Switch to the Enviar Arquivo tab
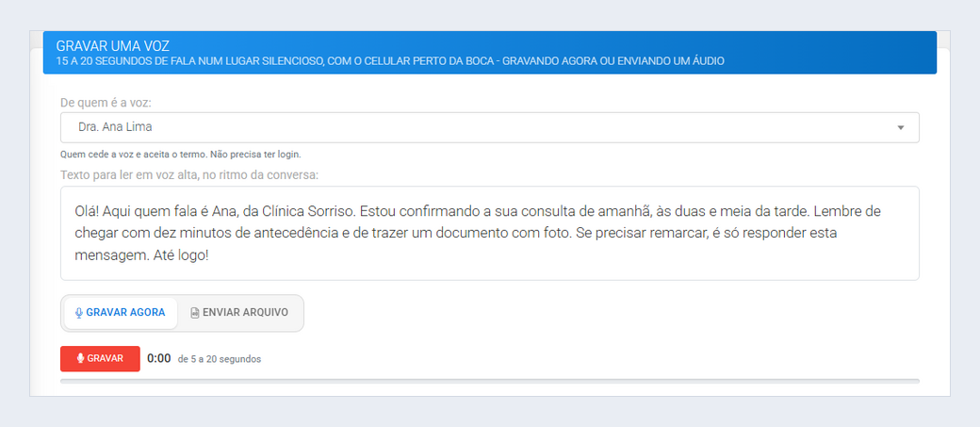The image size is (980, 427). (x=239, y=313)
